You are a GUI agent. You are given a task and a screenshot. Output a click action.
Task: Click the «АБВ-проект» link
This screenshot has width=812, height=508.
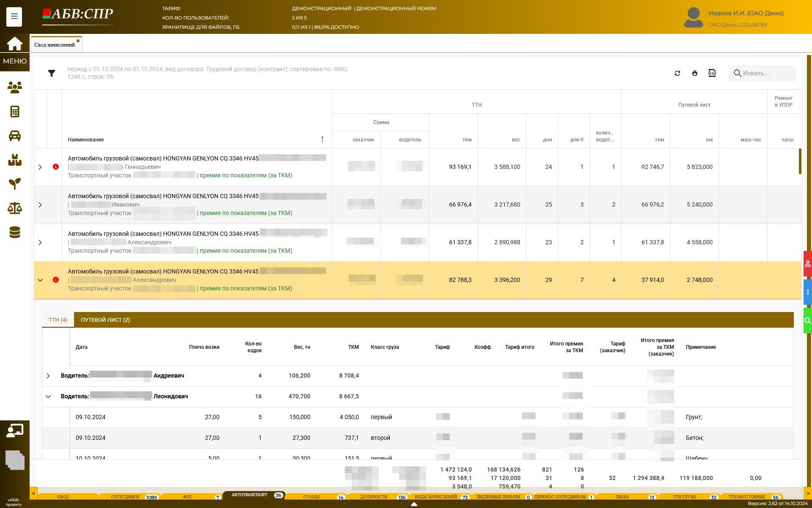[14, 502]
